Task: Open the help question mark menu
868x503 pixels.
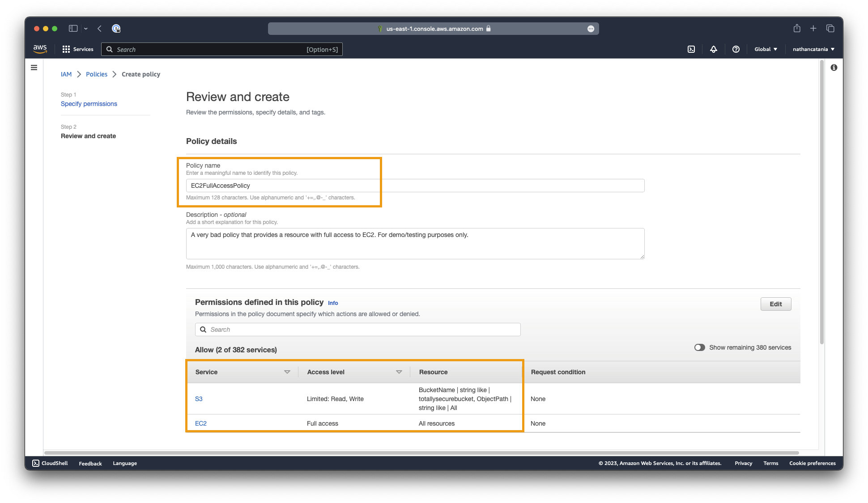Action: click(x=736, y=49)
